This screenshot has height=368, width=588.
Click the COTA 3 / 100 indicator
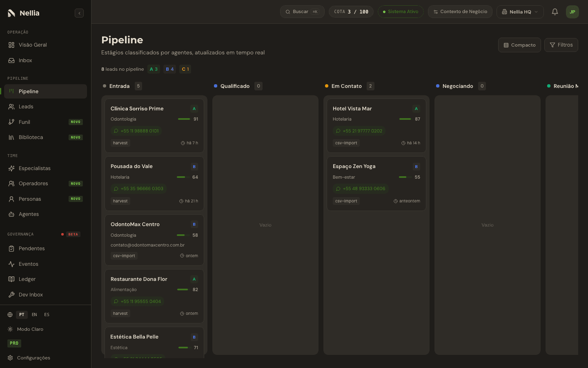351,12
